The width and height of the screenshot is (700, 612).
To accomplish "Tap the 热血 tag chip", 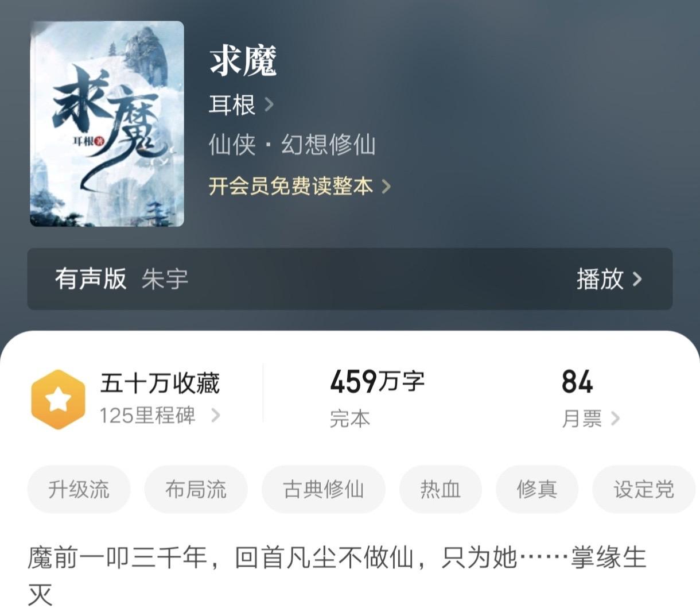I will [441, 489].
